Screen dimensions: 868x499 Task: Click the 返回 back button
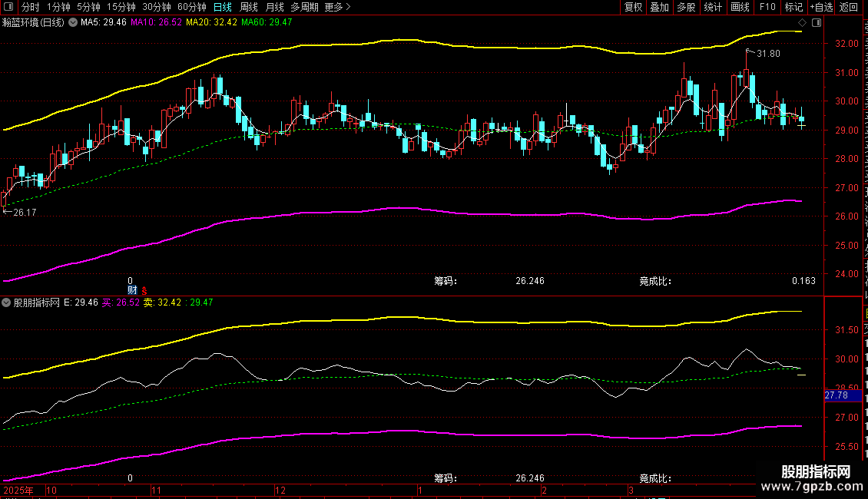[849, 7]
